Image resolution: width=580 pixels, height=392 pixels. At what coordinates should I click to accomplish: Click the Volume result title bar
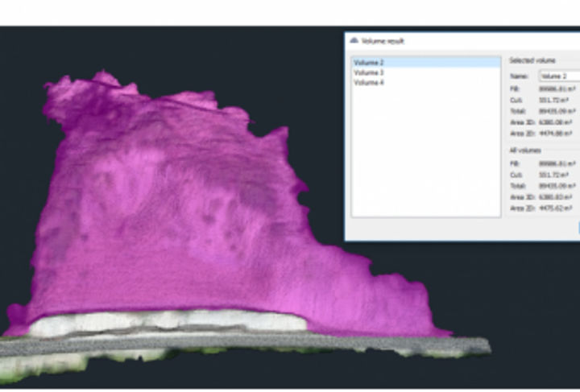coord(462,41)
